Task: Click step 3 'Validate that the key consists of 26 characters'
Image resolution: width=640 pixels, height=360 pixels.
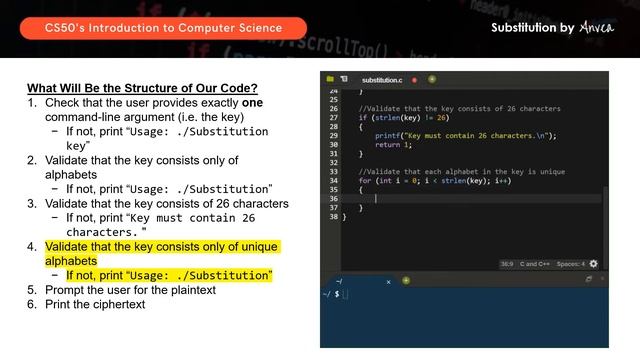Action: pos(167,203)
